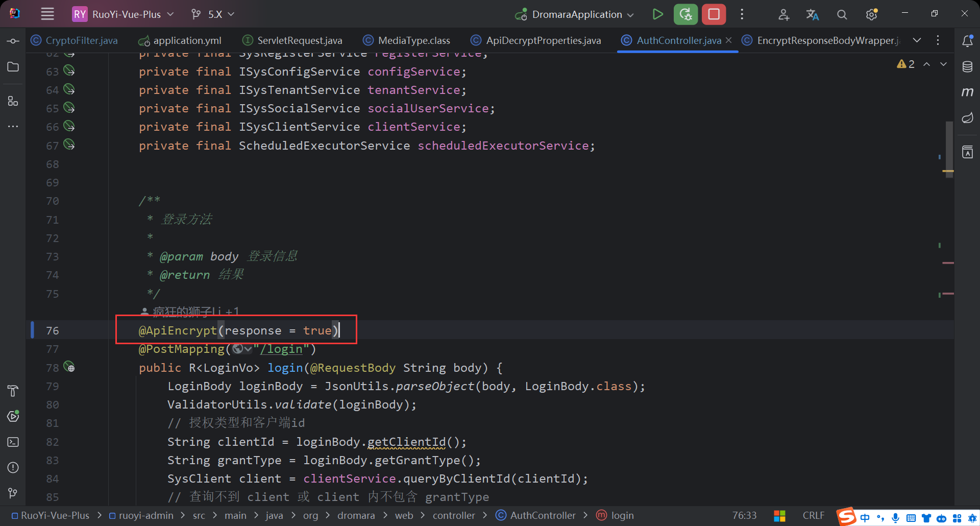The height and width of the screenshot is (526, 980).
Task: Open the Project folder tool window
Action: 13,67
